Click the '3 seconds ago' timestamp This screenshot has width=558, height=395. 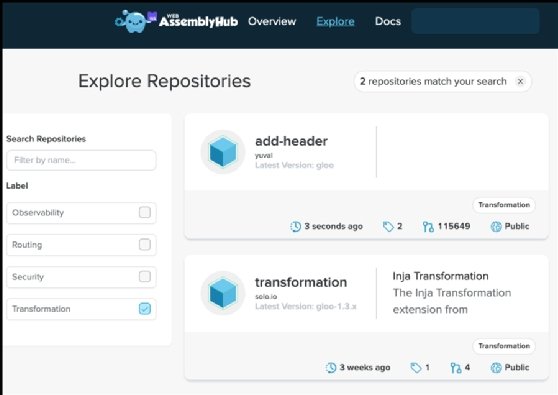(x=333, y=226)
